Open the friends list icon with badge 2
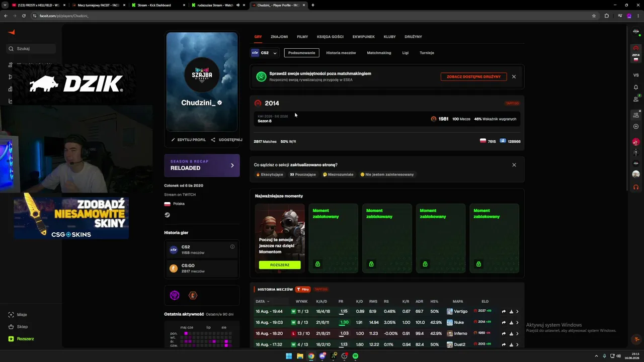The width and height of the screenshot is (644, 362). pos(636,99)
